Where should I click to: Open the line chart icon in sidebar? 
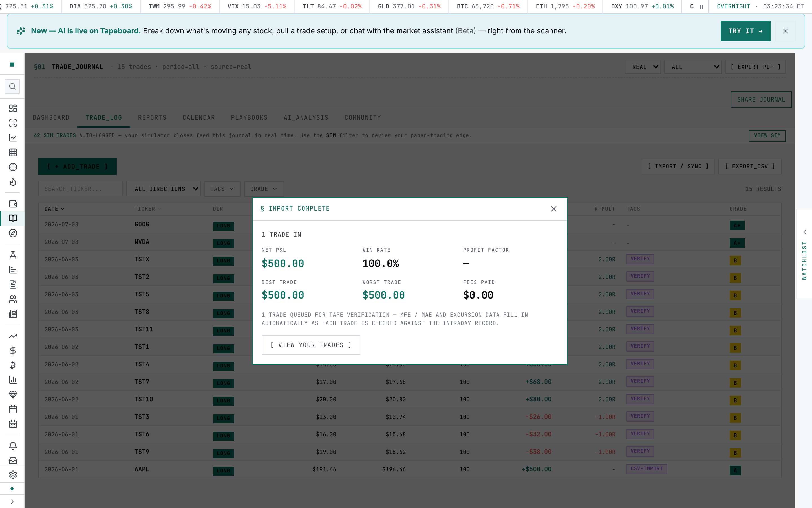13,138
